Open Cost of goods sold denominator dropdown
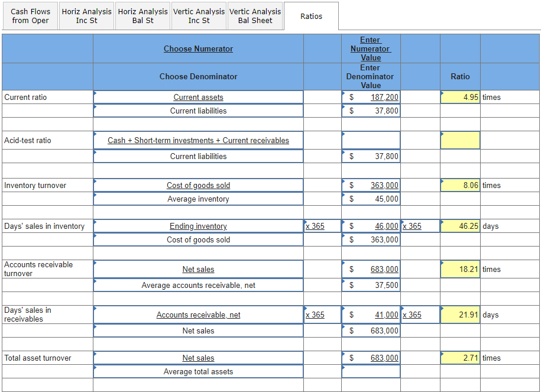Screen dimensions: 541x392 199,239
